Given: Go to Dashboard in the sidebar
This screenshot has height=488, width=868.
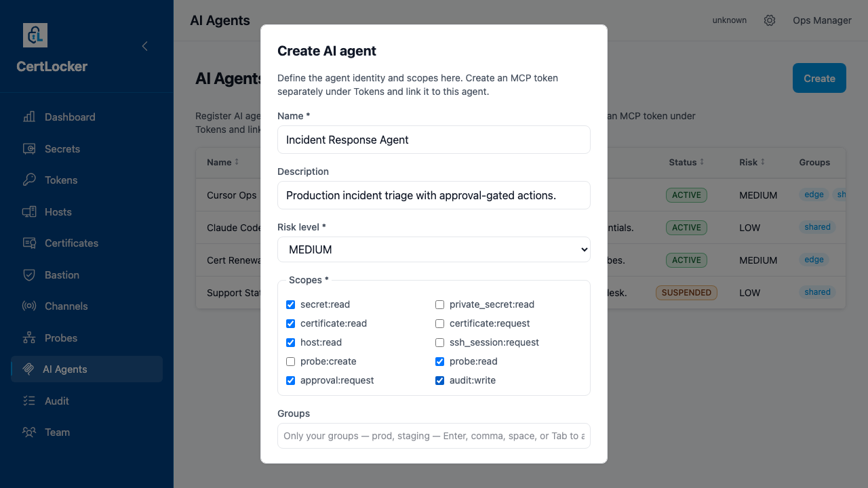Looking at the screenshot, I should [87, 117].
